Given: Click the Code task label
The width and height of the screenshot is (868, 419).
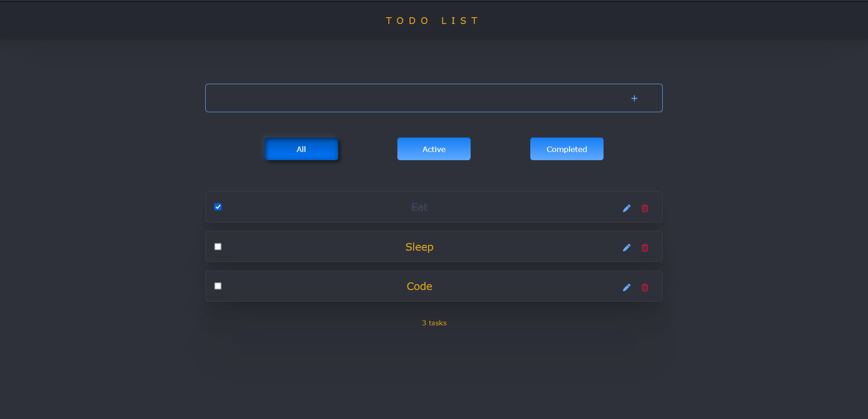Looking at the screenshot, I should pos(419,286).
